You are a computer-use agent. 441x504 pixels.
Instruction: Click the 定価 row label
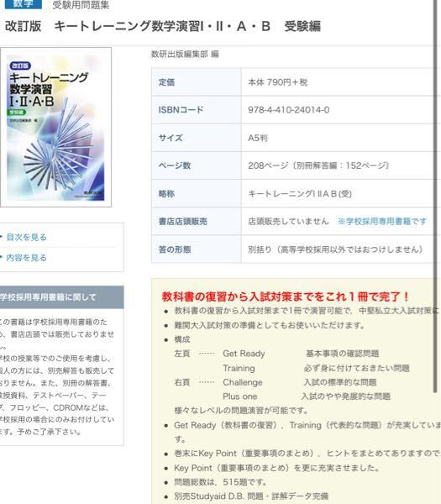pyautogui.click(x=166, y=82)
